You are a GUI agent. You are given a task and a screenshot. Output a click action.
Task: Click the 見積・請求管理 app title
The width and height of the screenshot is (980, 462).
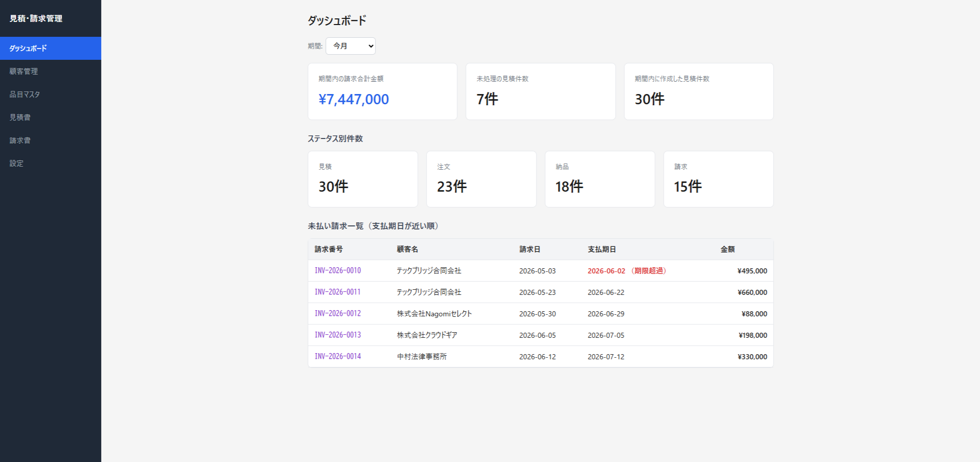(36, 18)
